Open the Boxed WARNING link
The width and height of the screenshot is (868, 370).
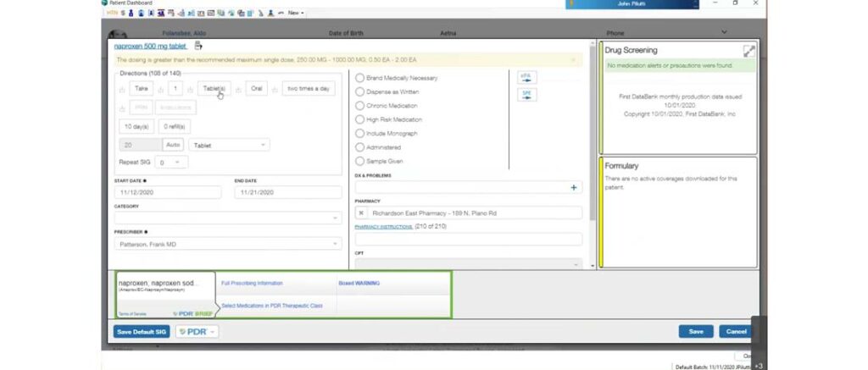click(x=359, y=283)
